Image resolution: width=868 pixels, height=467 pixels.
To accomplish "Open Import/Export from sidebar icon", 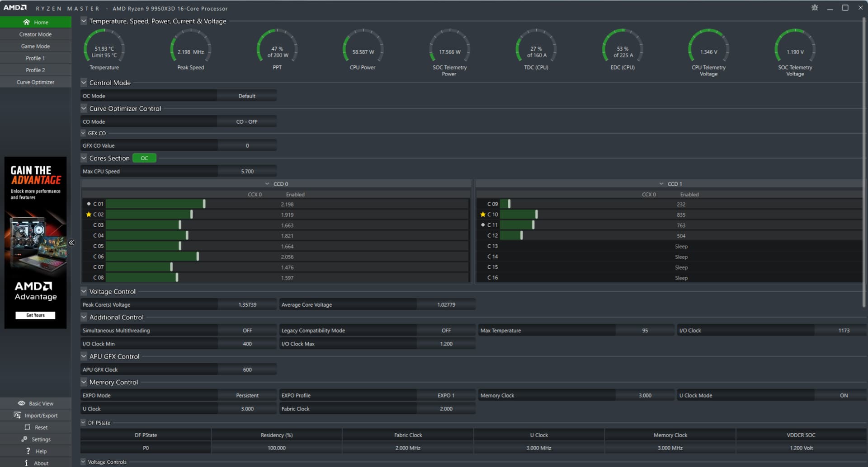I will [17, 415].
